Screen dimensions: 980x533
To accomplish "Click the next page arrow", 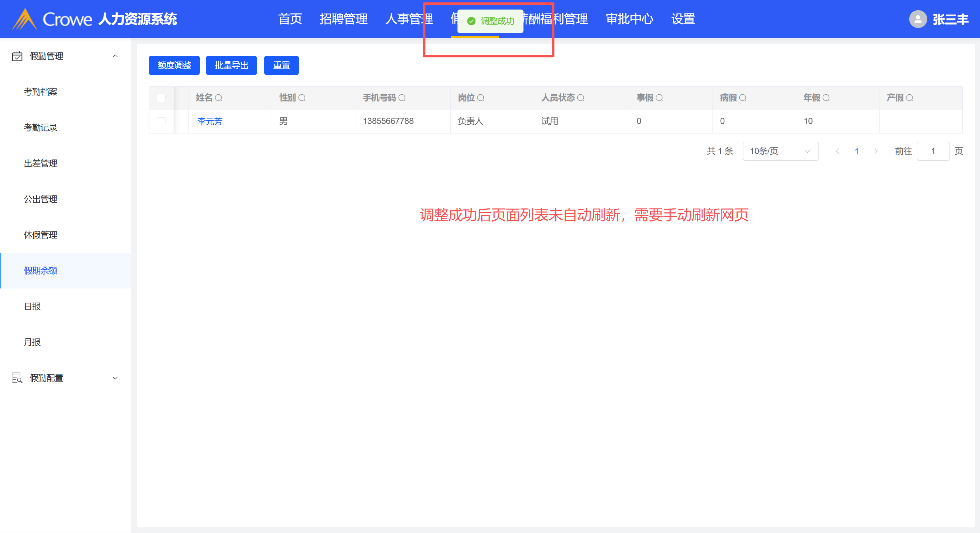I will pyautogui.click(x=876, y=151).
